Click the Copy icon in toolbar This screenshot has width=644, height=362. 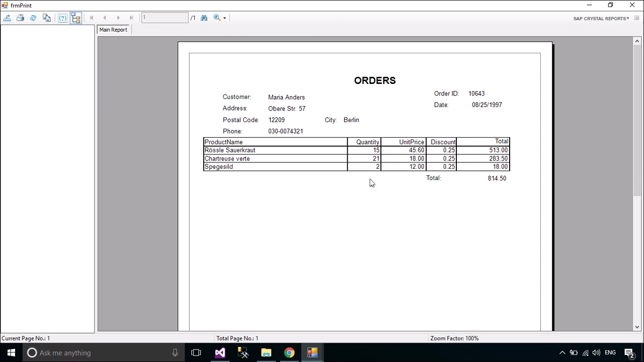(x=47, y=18)
